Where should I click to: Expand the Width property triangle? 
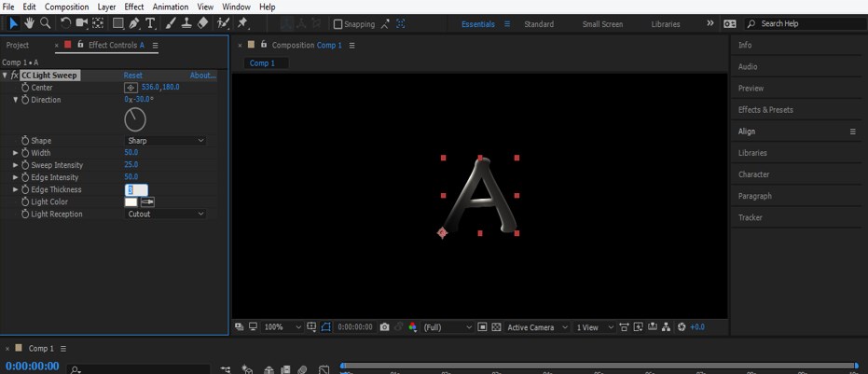point(15,153)
